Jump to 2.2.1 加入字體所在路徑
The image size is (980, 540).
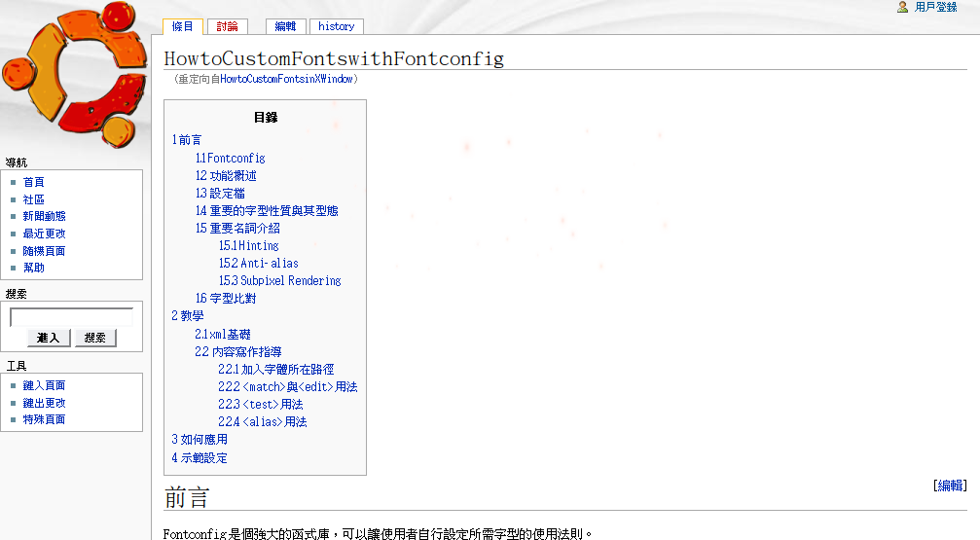coord(276,370)
